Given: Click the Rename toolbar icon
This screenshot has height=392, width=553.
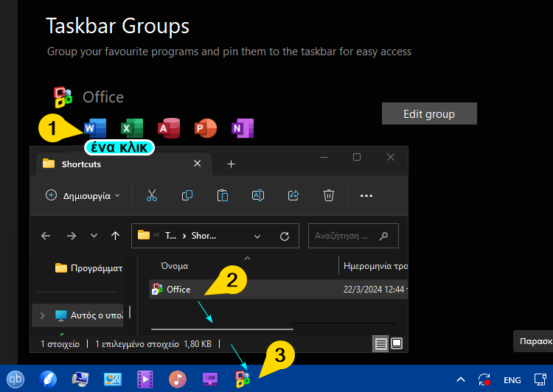Looking at the screenshot, I should [x=258, y=195].
